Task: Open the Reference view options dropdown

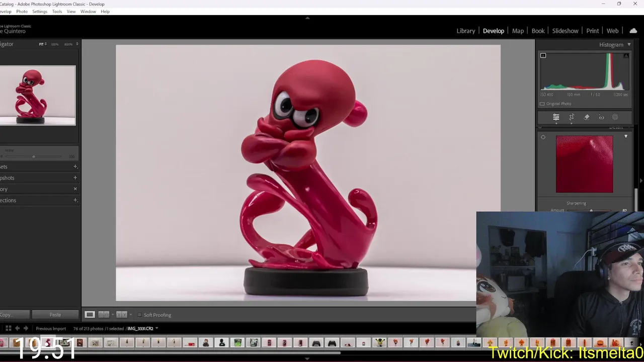Action: (x=112, y=315)
